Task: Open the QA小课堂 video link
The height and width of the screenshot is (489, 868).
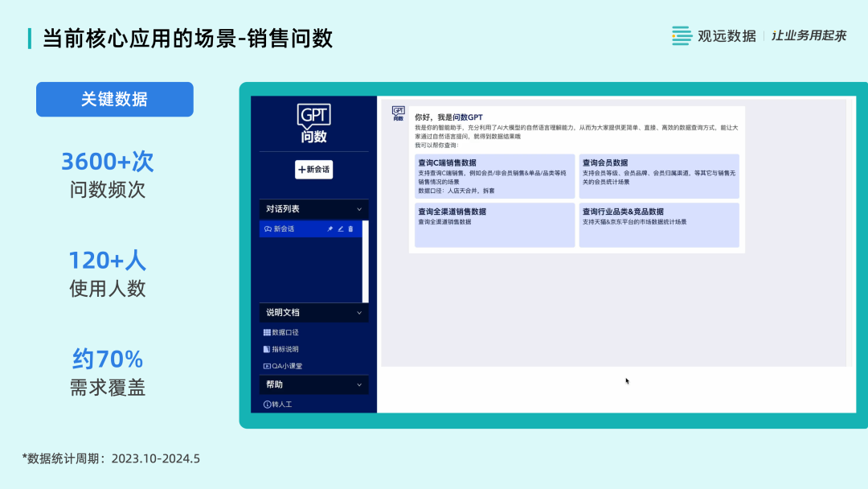Action: [x=282, y=366]
